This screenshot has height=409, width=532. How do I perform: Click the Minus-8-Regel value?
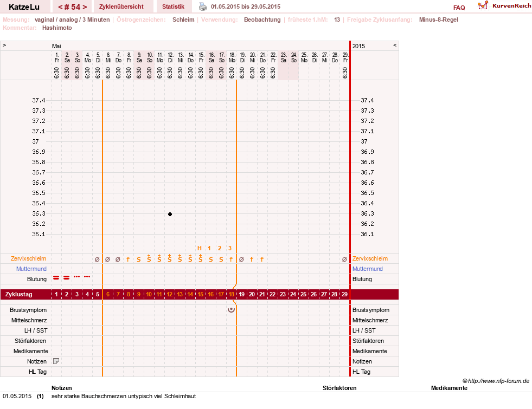click(x=438, y=20)
